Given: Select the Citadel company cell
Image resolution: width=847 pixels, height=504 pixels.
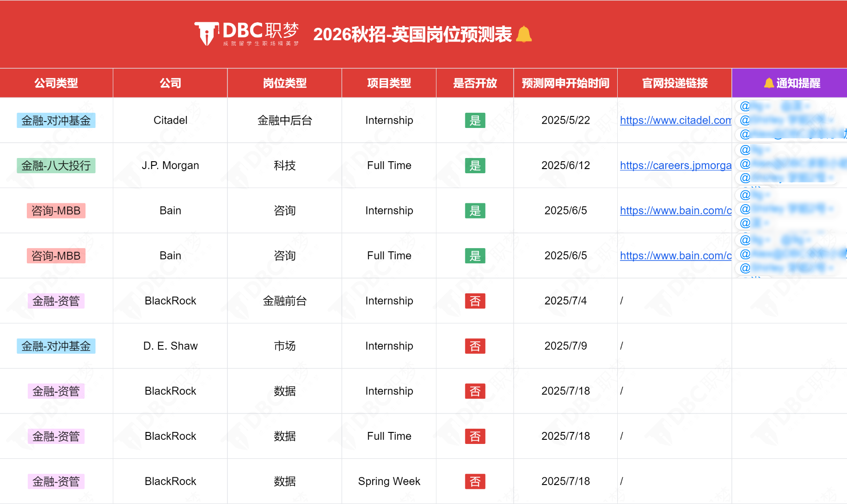Looking at the screenshot, I should point(170,120).
